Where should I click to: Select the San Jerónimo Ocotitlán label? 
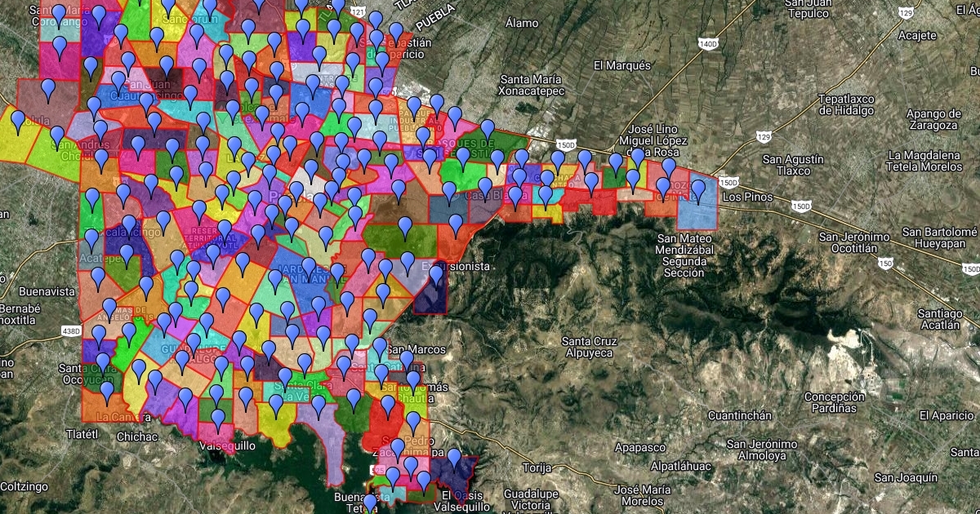[854, 242]
